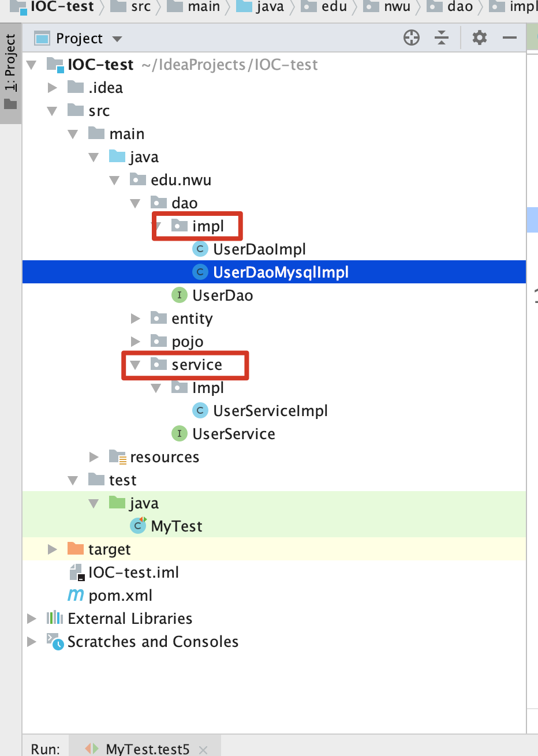Click src in the breadcrumb bar
The width and height of the screenshot is (538, 756).
[140, 7]
